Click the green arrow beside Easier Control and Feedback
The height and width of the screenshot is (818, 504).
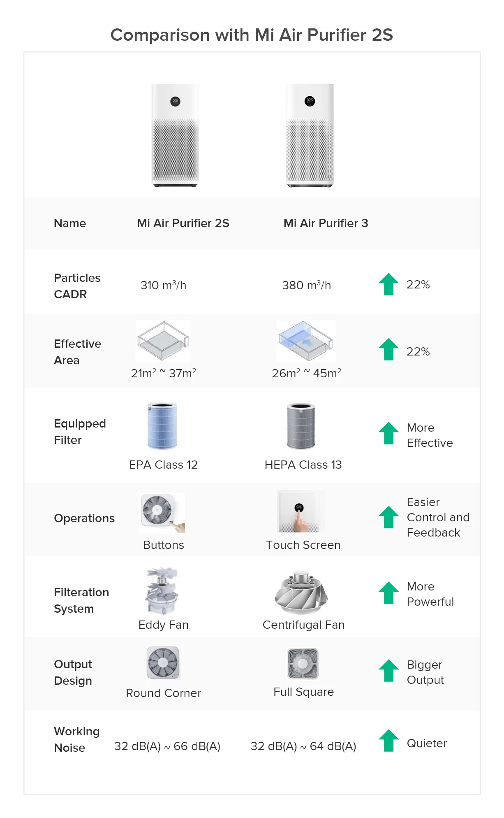388,517
